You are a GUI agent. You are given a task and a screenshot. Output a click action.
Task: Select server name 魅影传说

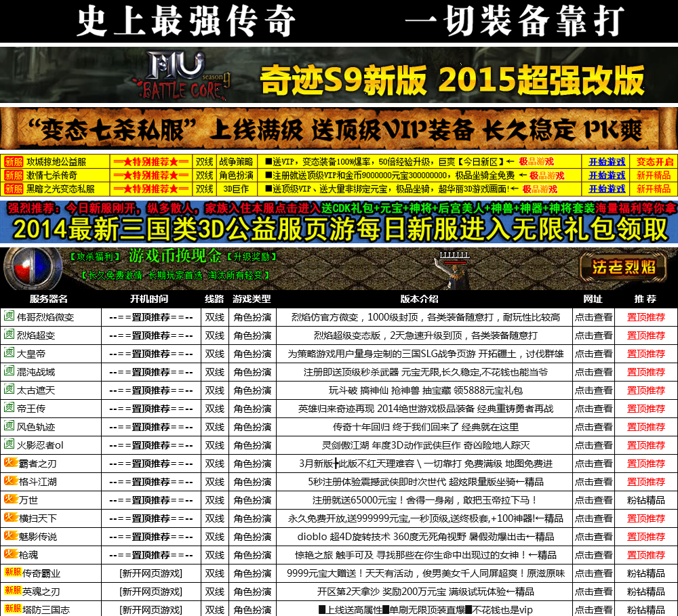point(37,537)
